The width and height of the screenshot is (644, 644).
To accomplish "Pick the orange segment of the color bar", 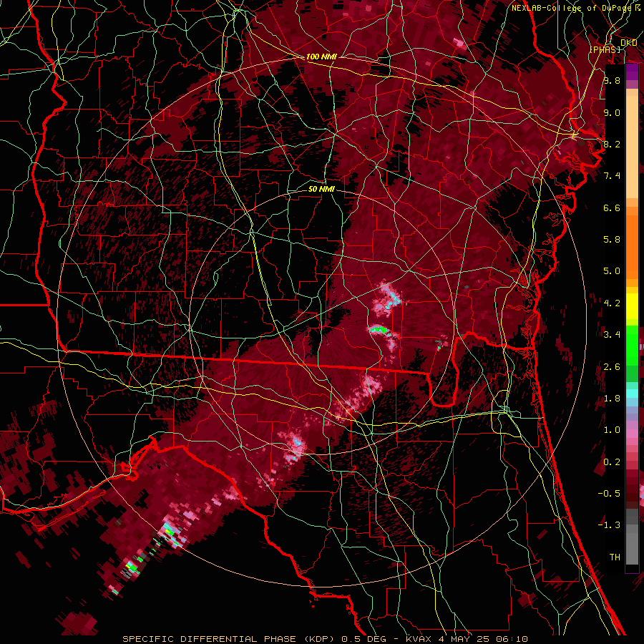I will (x=632, y=246).
